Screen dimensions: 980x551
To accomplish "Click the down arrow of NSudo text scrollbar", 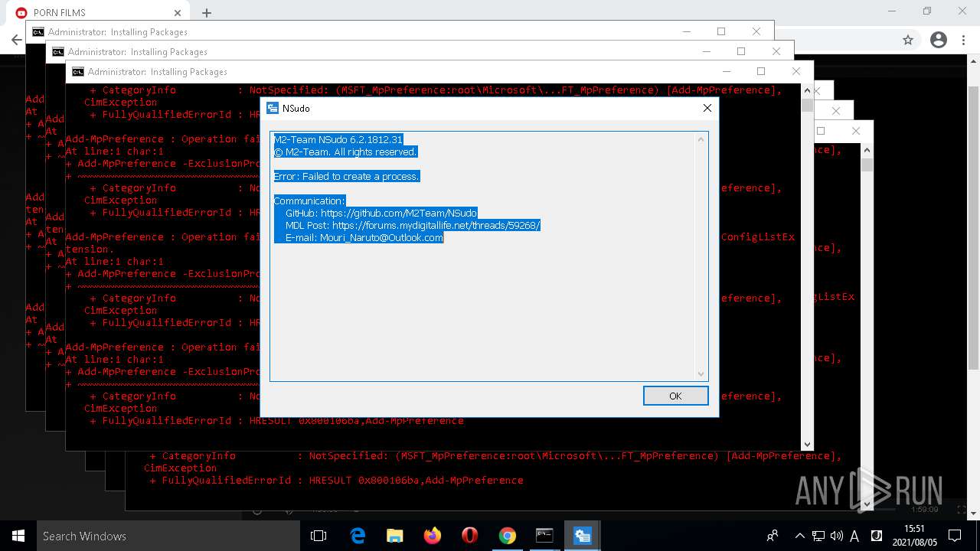I will click(701, 374).
